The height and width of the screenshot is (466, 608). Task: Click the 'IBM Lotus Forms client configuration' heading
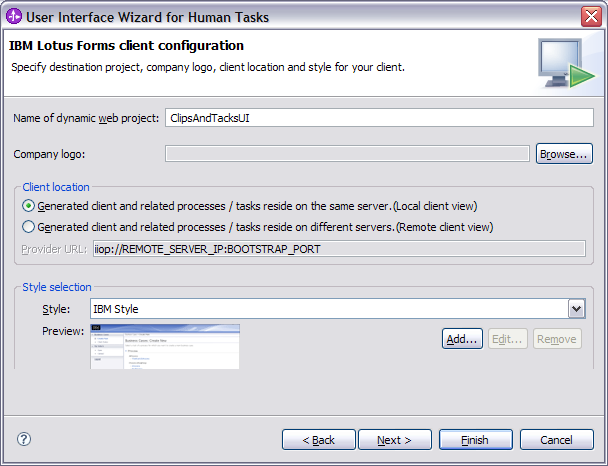click(x=126, y=45)
